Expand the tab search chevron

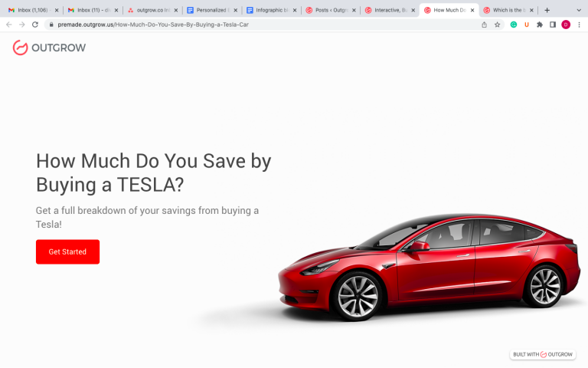point(579,10)
